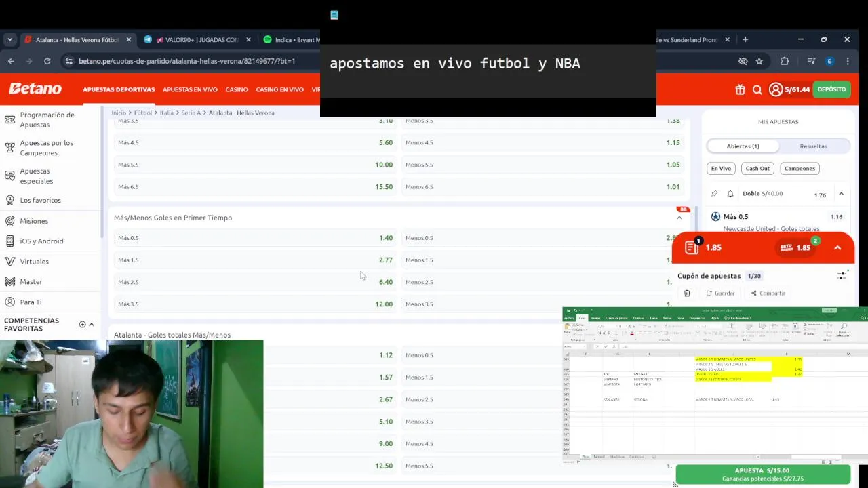Select Más 4.5 odds 5.60
868x488 pixels.
(255, 143)
